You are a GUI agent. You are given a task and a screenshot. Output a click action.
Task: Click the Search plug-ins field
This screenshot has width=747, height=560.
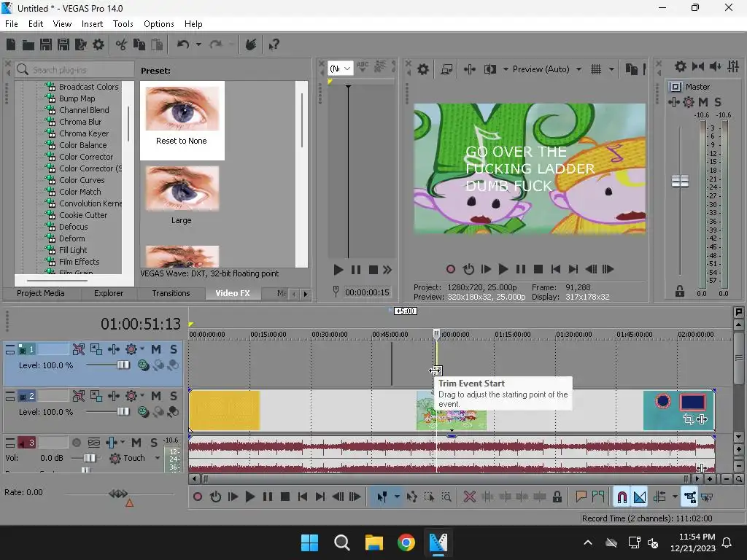coord(75,70)
